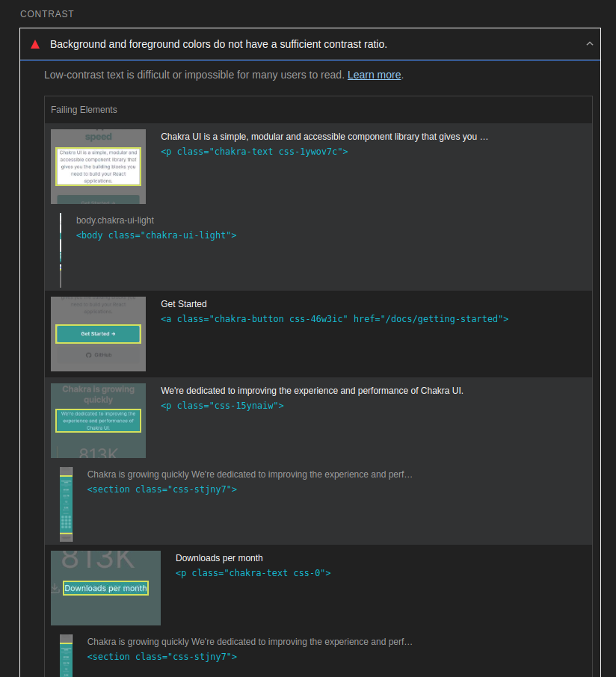
Task: Click the "Chakra is growing quickly" thumbnail
Action: (98, 420)
